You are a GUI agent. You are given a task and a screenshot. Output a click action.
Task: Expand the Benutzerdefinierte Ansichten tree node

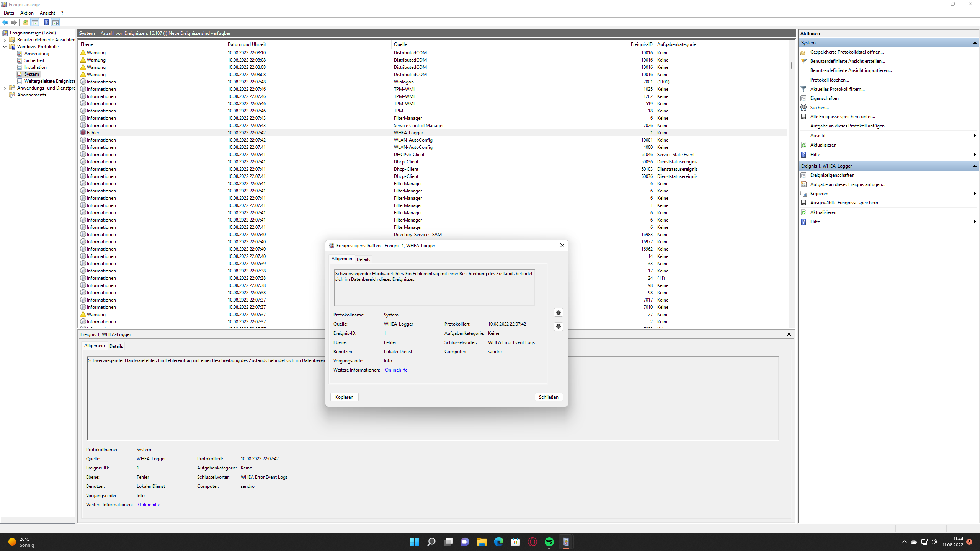(5, 40)
